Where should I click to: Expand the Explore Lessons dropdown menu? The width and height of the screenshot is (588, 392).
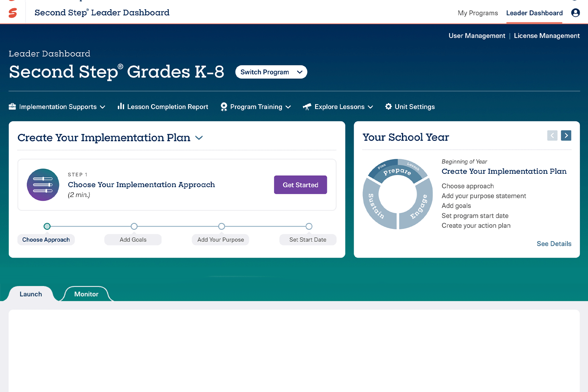click(370, 107)
